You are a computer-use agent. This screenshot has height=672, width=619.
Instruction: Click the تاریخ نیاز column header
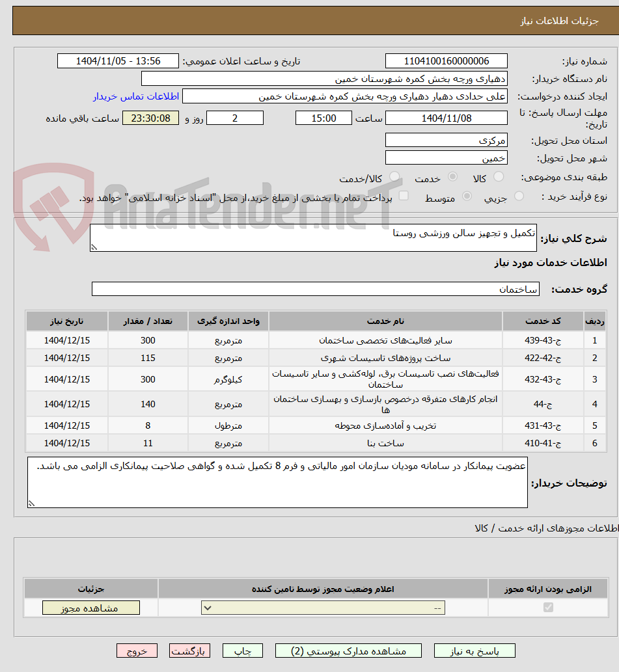click(67, 321)
